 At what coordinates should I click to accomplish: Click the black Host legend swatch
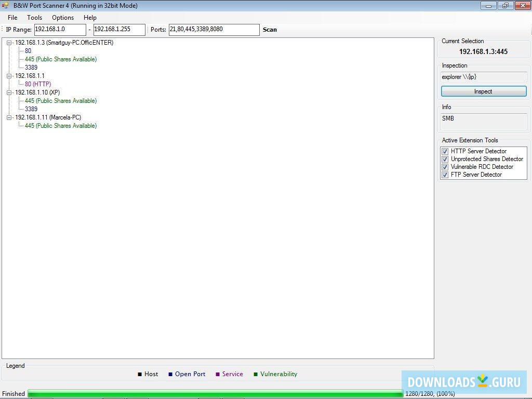[x=139, y=374]
